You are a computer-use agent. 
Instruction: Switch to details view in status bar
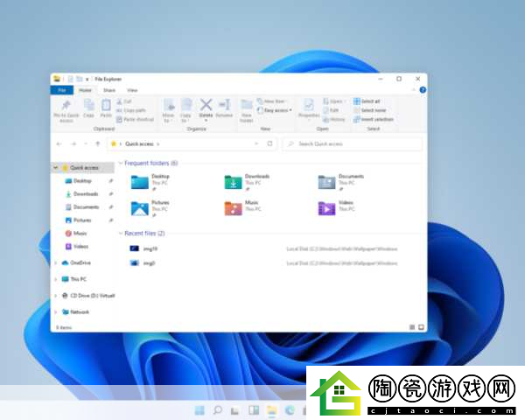412,327
